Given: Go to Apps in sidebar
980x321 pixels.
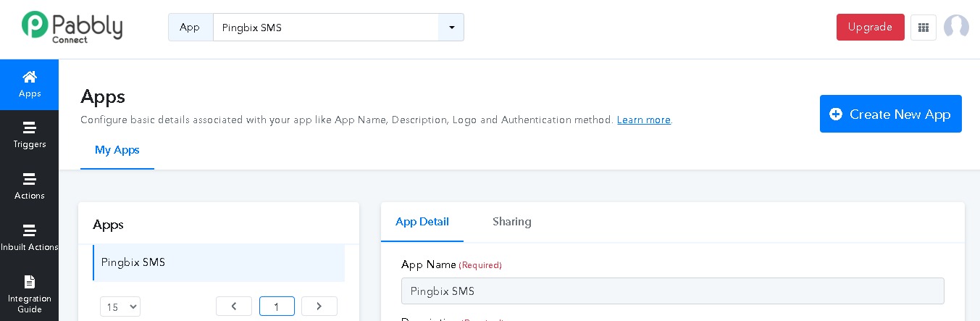Looking at the screenshot, I should point(29,85).
